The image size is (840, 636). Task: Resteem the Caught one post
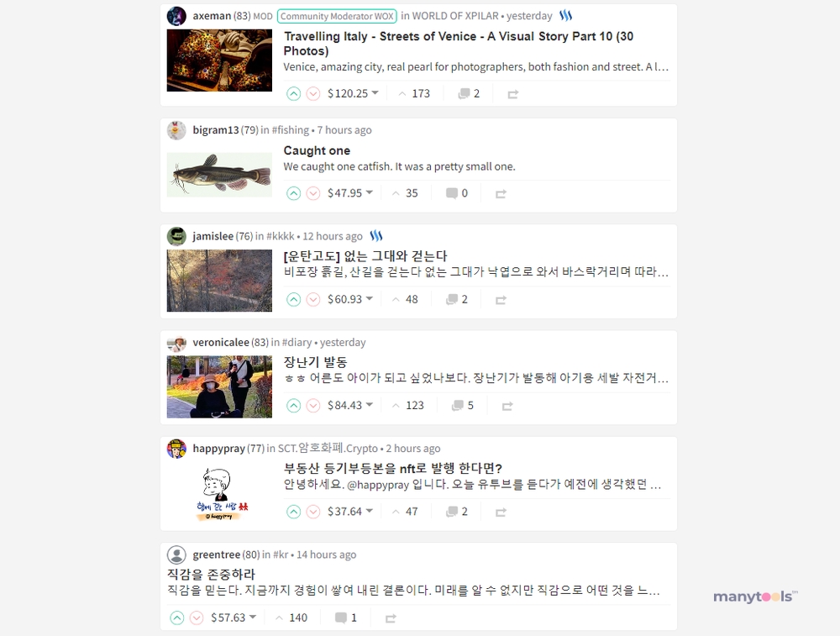click(x=501, y=194)
